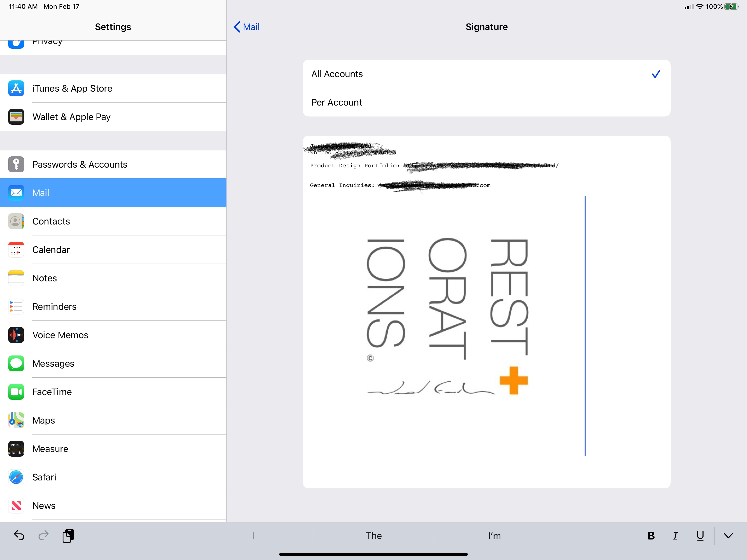Image resolution: width=747 pixels, height=560 pixels.
Task: Tap the Maps app icon
Action: point(16,421)
